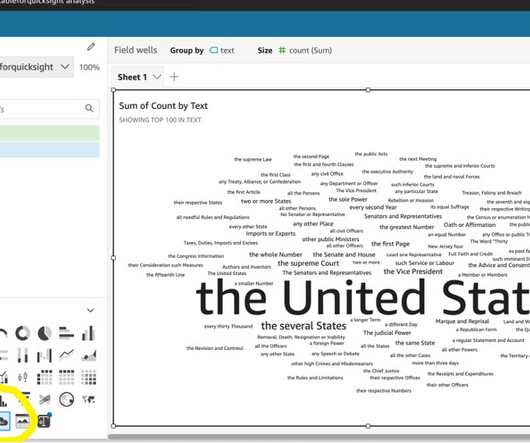This screenshot has width=530, height=443.
Task: Select the points on map globe icon
Action: point(66,399)
